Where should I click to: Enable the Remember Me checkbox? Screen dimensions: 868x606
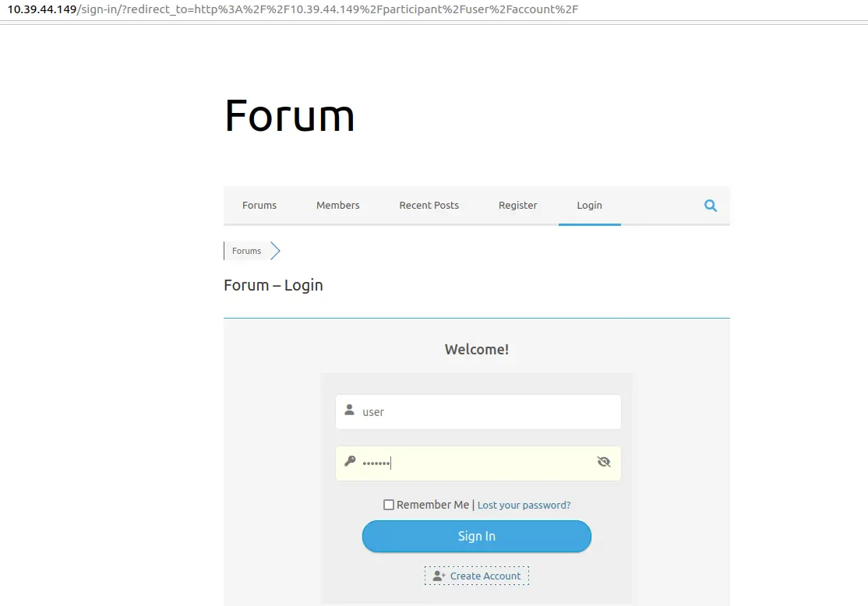(389, 505)
